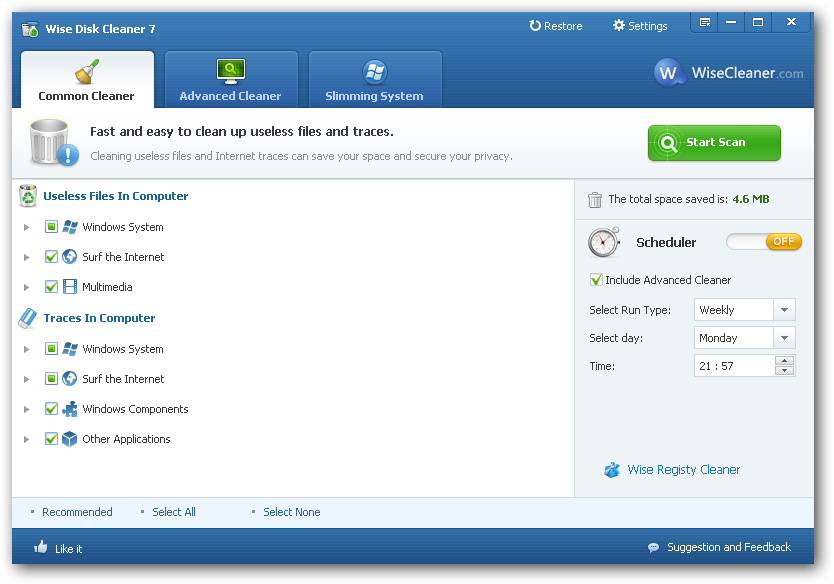Click the trash can with alert icon
The image size is (834, 584).
pyautogui.click(x=53, y=143)
